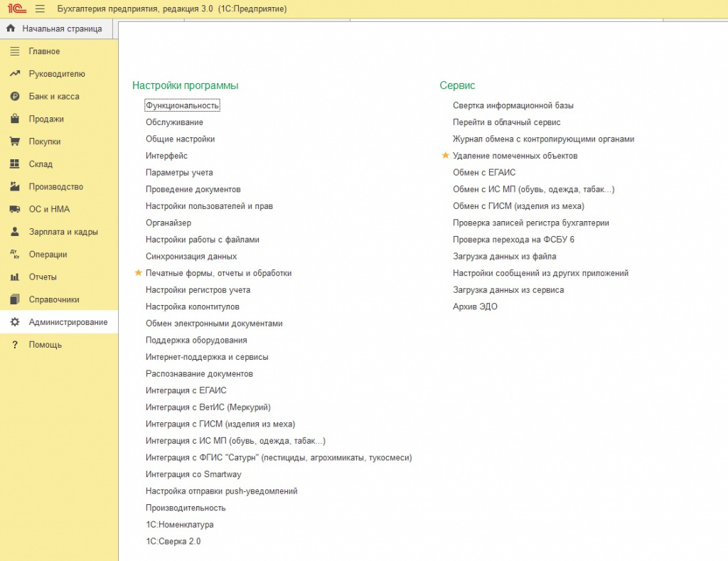Open Обмен электронными документами
Viewport: 728px width, 561px height.
[x=214, y=324]
